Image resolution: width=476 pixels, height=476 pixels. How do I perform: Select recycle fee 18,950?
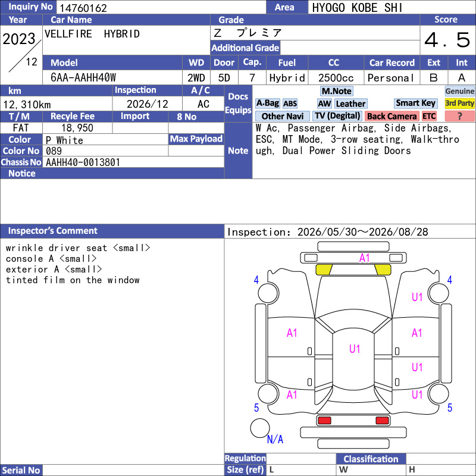pyautogui.click(x=77, y=128)
